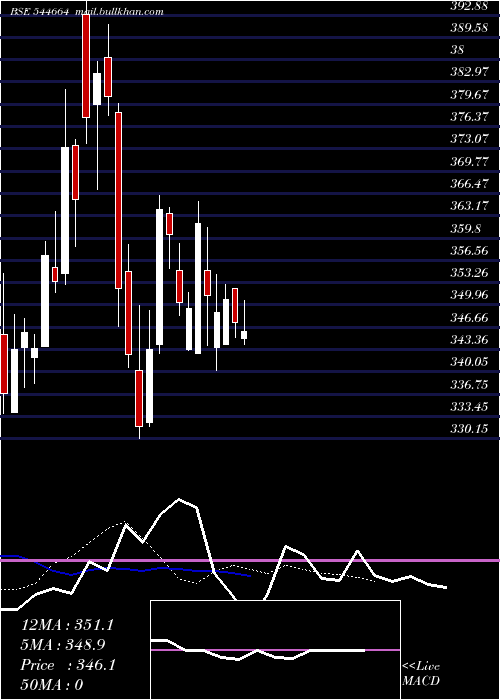Select the 336.75 price axis label
This screenshot has height=700, width=500.
coord(470,384)
